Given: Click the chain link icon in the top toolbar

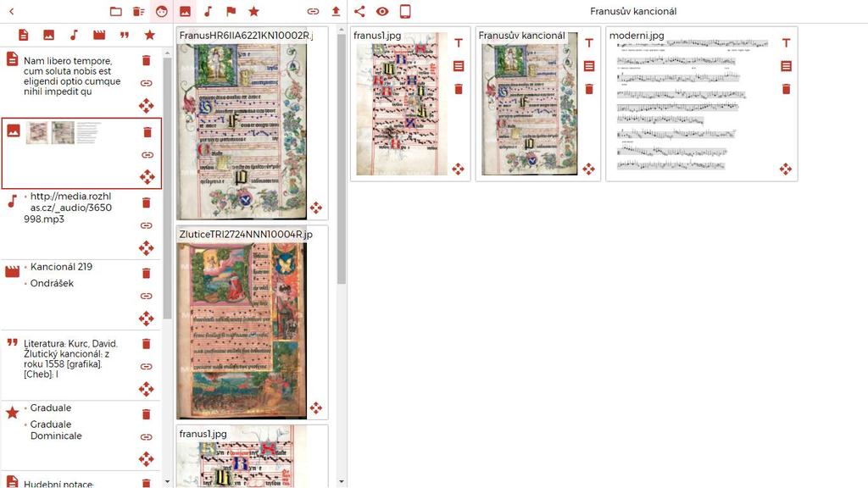Looking at the screenshot, I should (x=313, y=11).
